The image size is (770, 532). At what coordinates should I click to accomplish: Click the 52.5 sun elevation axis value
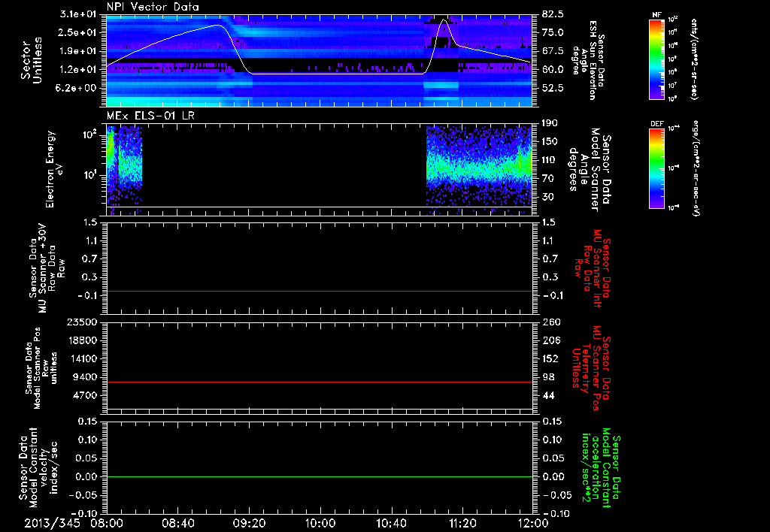(x=553, y=88)
